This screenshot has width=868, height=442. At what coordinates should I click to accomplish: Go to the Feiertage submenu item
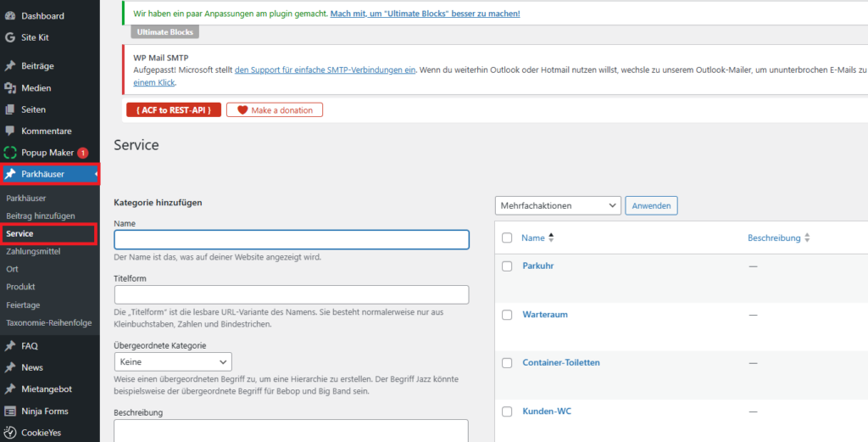(x=23, y=305)
